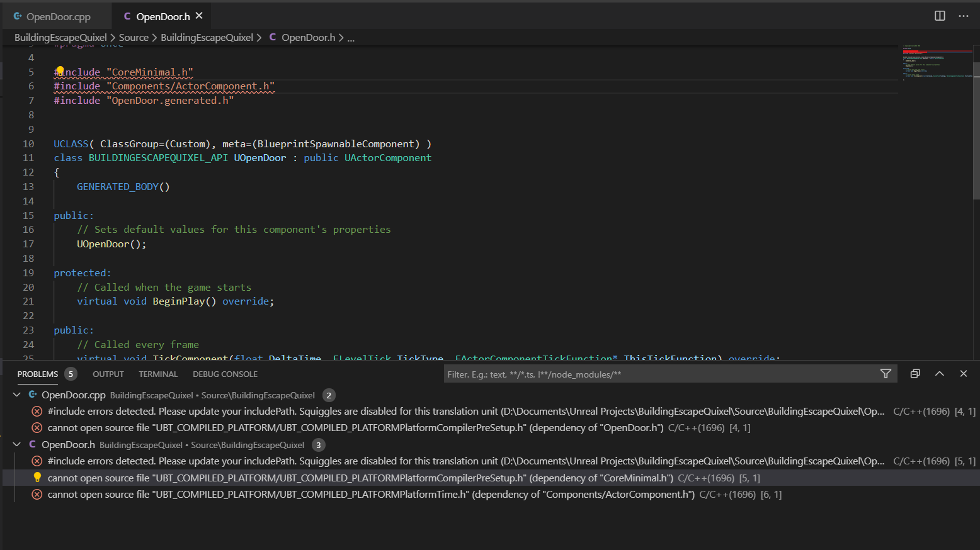Open the quick fix lightbulb on line 5

coord(60,71)
